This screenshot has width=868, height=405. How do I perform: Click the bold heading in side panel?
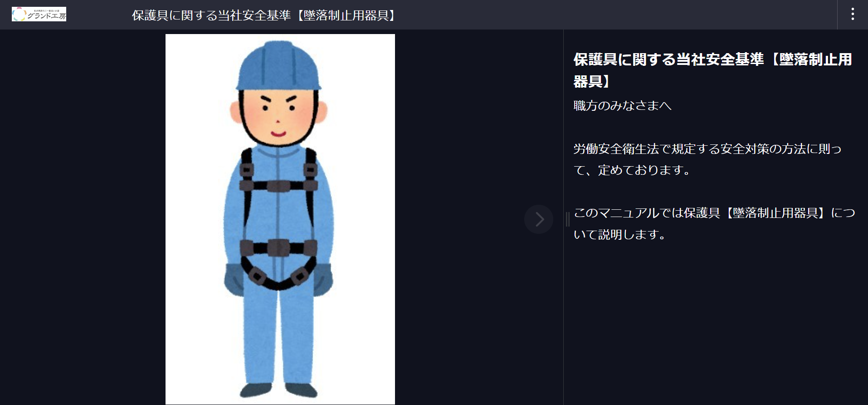tap(712, 70)
